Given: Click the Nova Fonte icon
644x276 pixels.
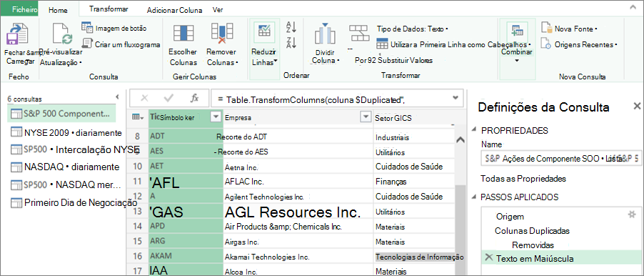Looking at the screenshot, I should tap(547, 28).
